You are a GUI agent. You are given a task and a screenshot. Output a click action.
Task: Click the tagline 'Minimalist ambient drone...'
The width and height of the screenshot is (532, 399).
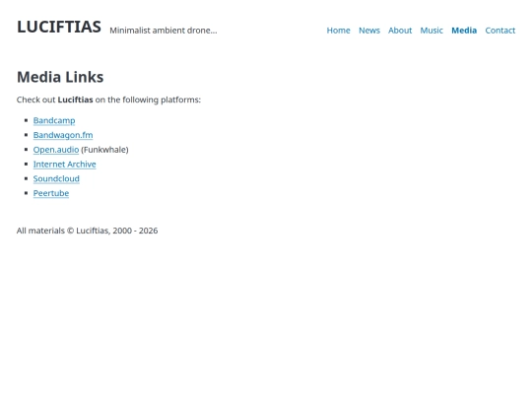pyautogui.click(x=164, y=31)
